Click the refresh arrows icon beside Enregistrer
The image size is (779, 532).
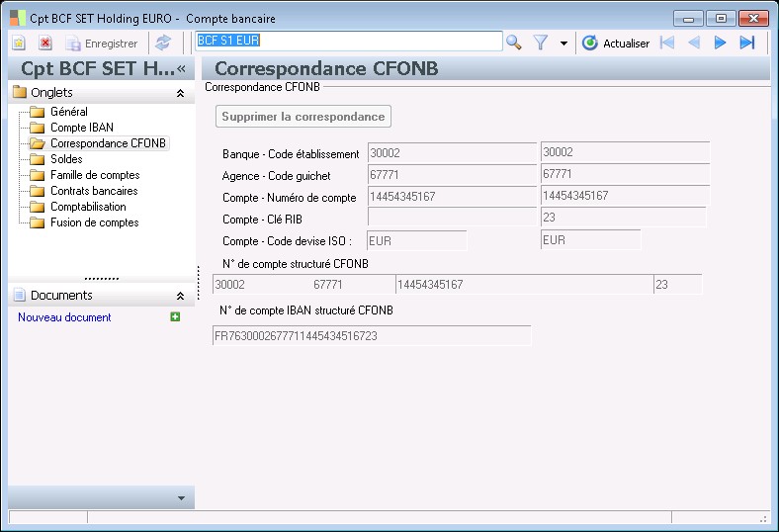[163, 44]
